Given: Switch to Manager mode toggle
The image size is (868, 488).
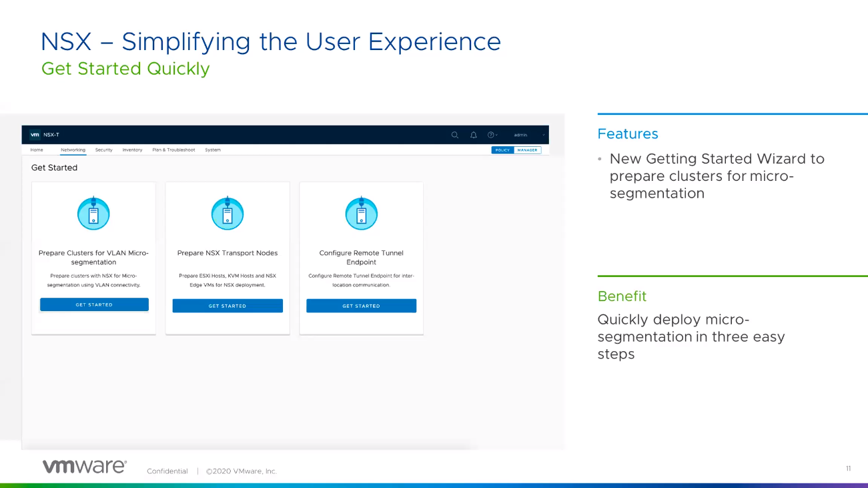Looking at the screenshot, I should [527, 150].
